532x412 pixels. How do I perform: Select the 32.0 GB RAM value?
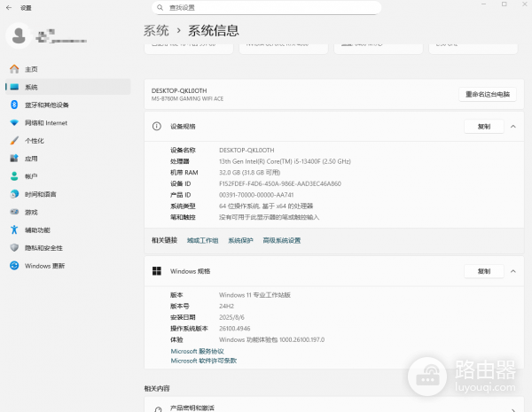click(x=250, y=173)
